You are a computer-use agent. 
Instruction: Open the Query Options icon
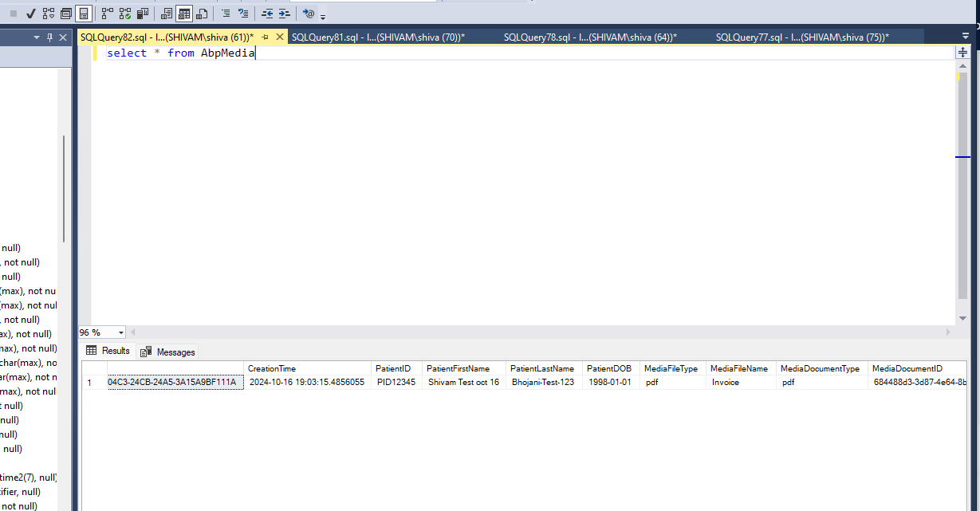(x=66, y=14)
